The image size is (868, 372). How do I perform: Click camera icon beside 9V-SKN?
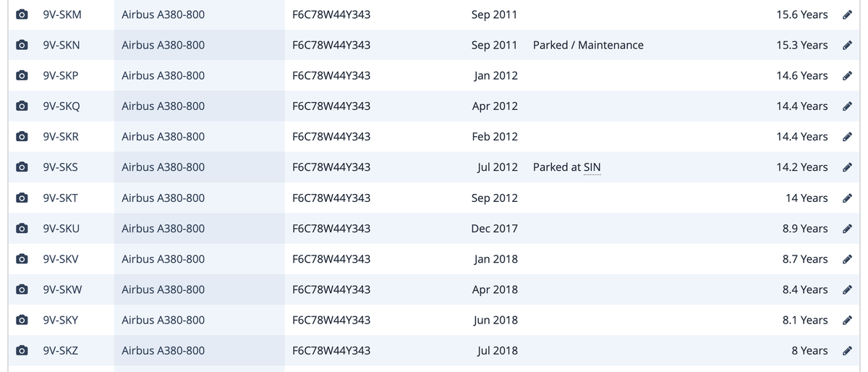[22, 45]
